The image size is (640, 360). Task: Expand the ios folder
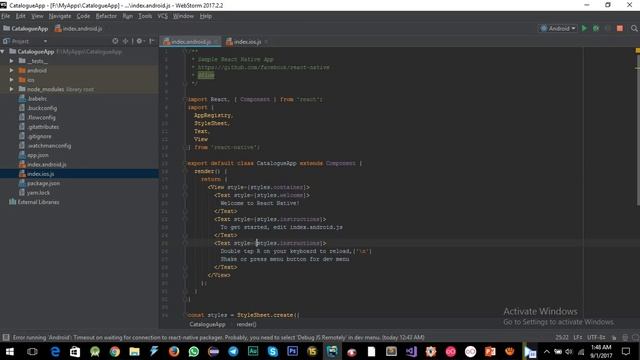(11, 80)
